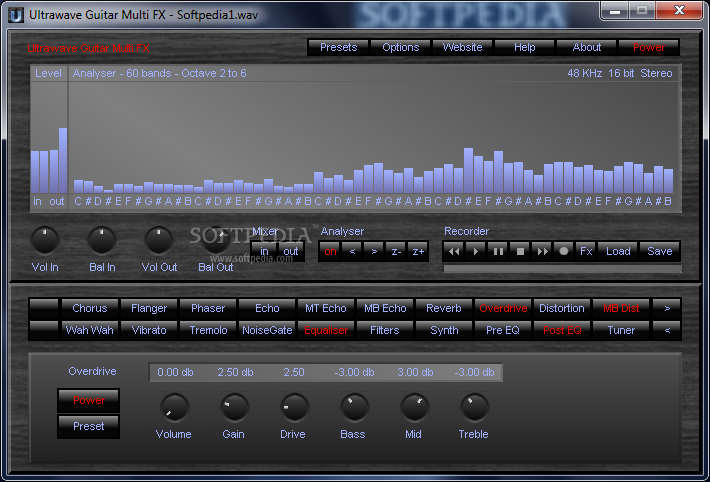The height and width of the screenshot is (482, 710).
Task: Pause the recorder playback
Action: point(498,251)
